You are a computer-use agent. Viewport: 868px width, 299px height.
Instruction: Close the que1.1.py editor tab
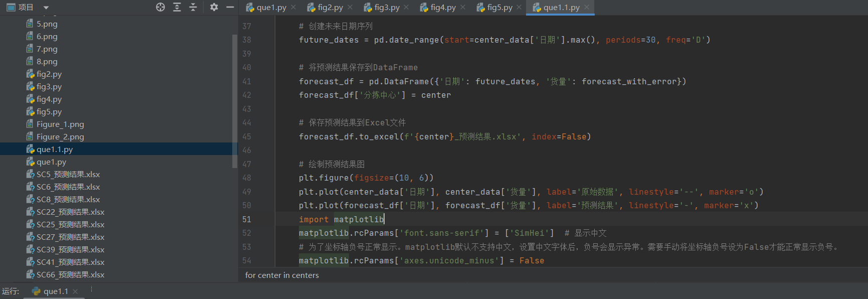coord(586,8)
